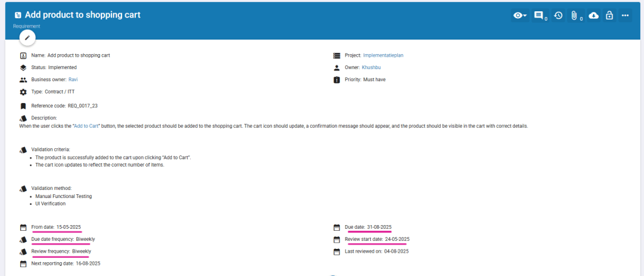Click the Type gear icon
Screen dimensions: 644x276
pos(23,92)
